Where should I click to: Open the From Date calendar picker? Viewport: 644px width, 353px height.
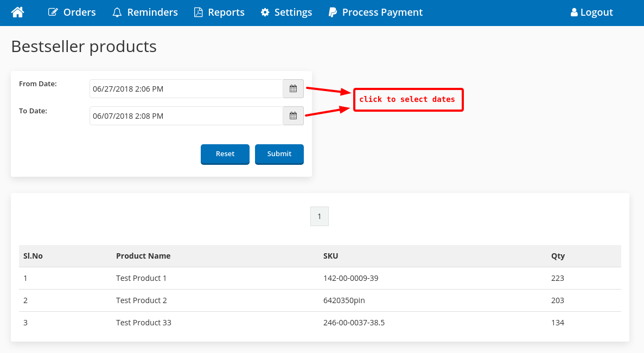(x=293, y=89)
